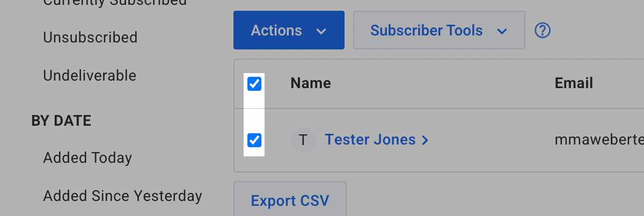Click the Name column header
Screen dimensions: 644x216
(311, 83)
